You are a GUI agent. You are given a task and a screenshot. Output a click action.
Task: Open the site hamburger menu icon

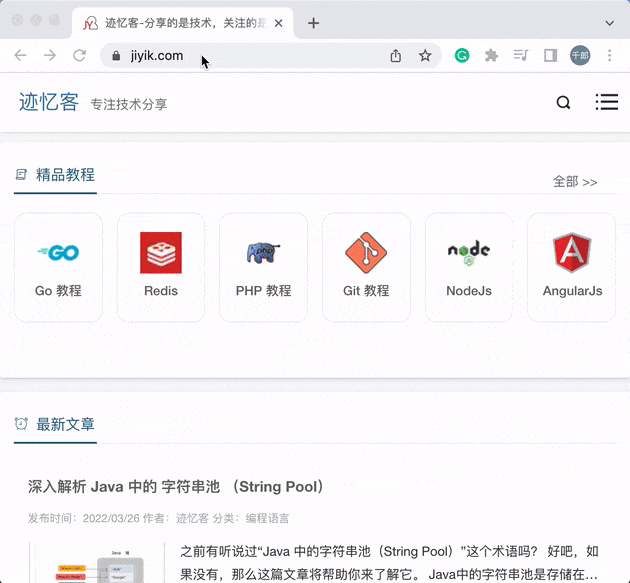click(607, 102)
